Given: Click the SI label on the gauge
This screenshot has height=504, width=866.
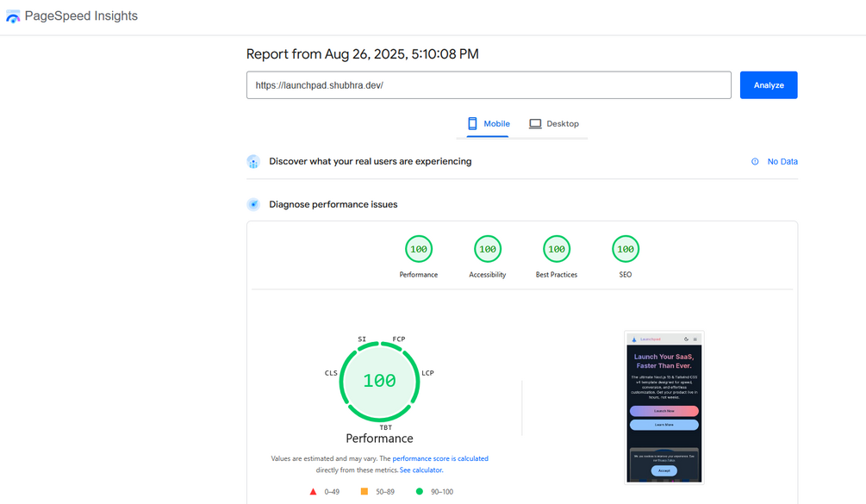Looking at the screenshot, I should 362,339.
